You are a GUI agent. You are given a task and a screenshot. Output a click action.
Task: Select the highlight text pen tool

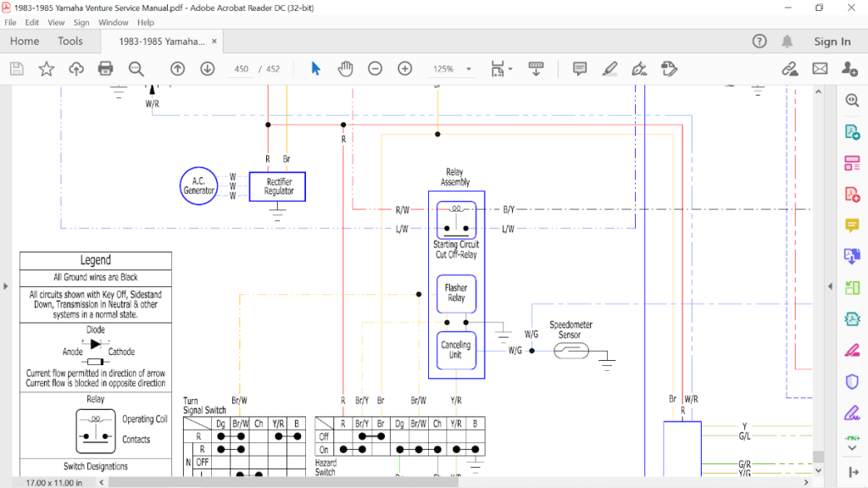(609, 69)
